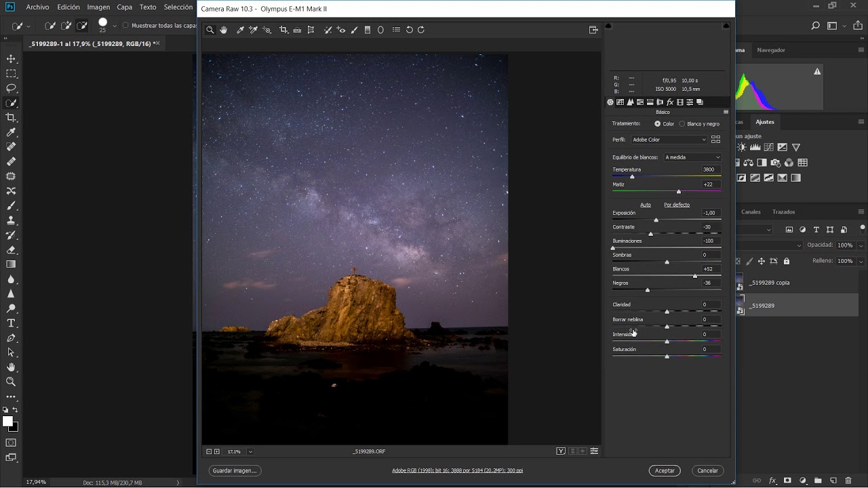Select the Hand tool in Camera Raw

(223, 30)
